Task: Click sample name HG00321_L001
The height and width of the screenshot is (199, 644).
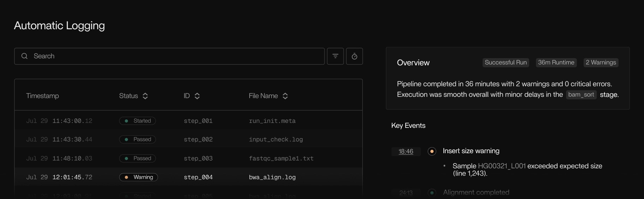Action: tap(502, 166)
